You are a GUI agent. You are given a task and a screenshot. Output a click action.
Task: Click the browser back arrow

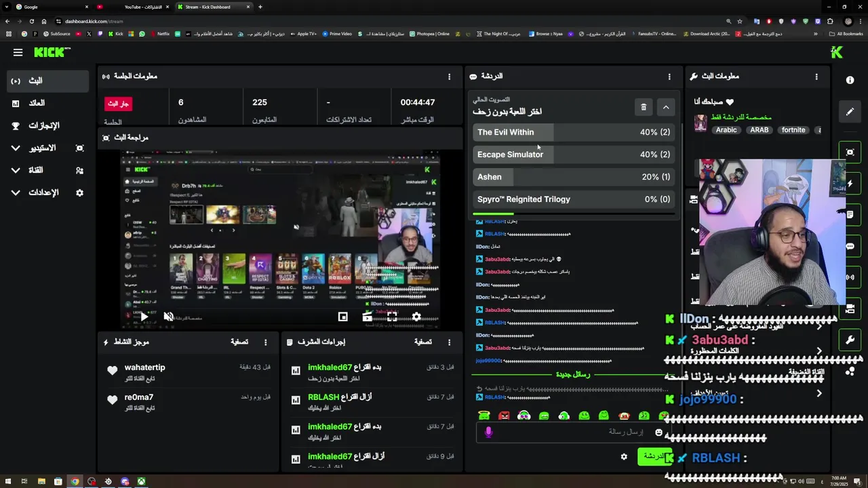pos(9,21)
